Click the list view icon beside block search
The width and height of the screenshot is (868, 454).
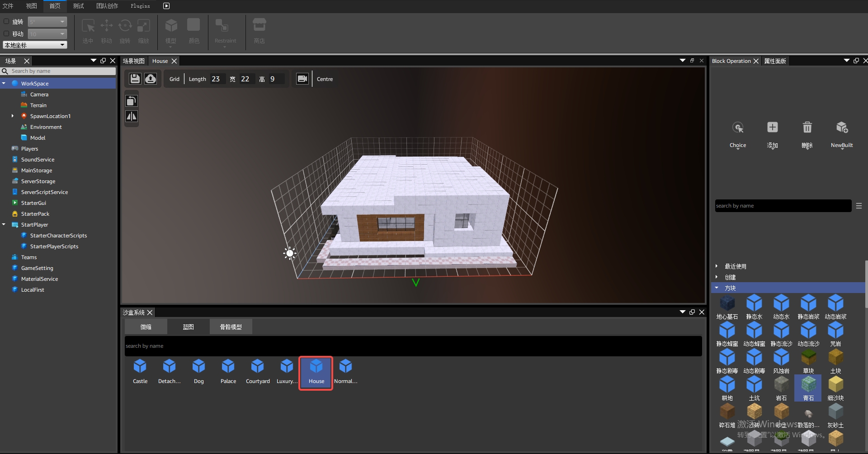[859, 206]
